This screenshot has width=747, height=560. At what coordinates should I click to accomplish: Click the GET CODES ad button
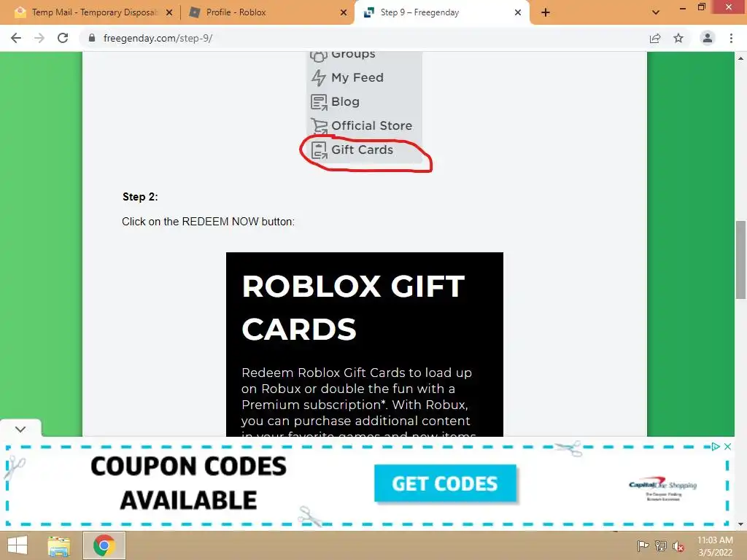(445, 483)
